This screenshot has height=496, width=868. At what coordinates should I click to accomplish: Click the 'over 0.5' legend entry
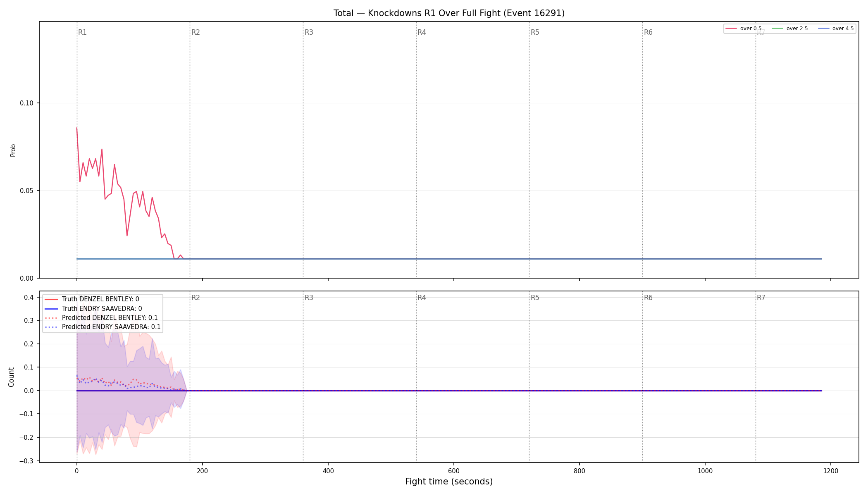(744, 29)
